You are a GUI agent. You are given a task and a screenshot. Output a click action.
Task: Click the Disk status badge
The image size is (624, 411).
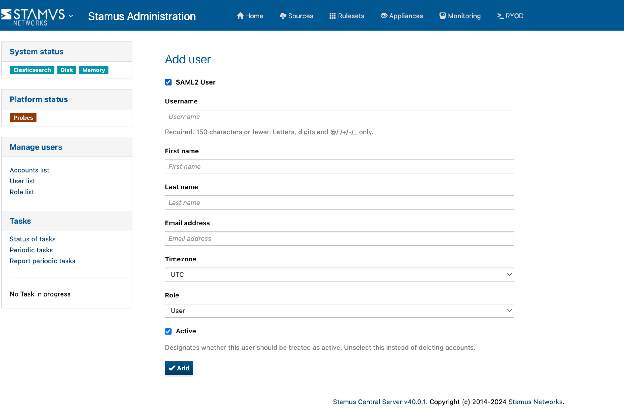coord(67,70)
